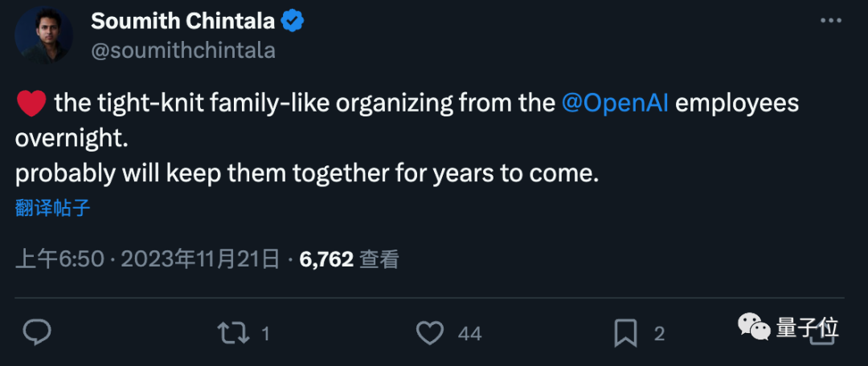Screen dimensions: 868x366
Task: Click the 量子位 watermark text
Action: pyautogui.click(x=807, y=326)
